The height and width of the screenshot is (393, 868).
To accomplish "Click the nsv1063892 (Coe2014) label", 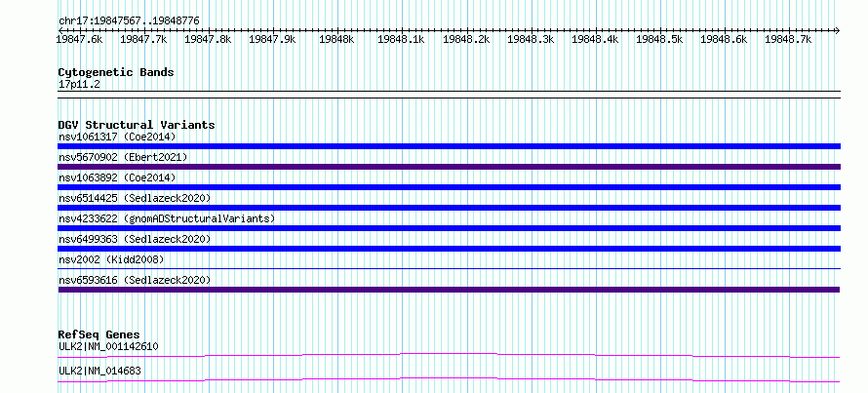I will [x=117, y=177].
